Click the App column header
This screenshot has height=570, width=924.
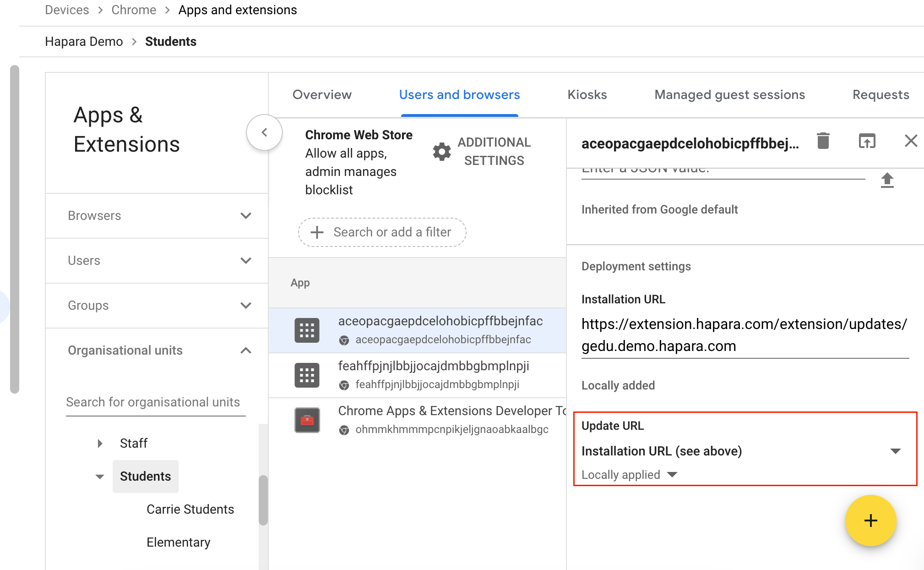pyautogui.click(x=300, y=283)
